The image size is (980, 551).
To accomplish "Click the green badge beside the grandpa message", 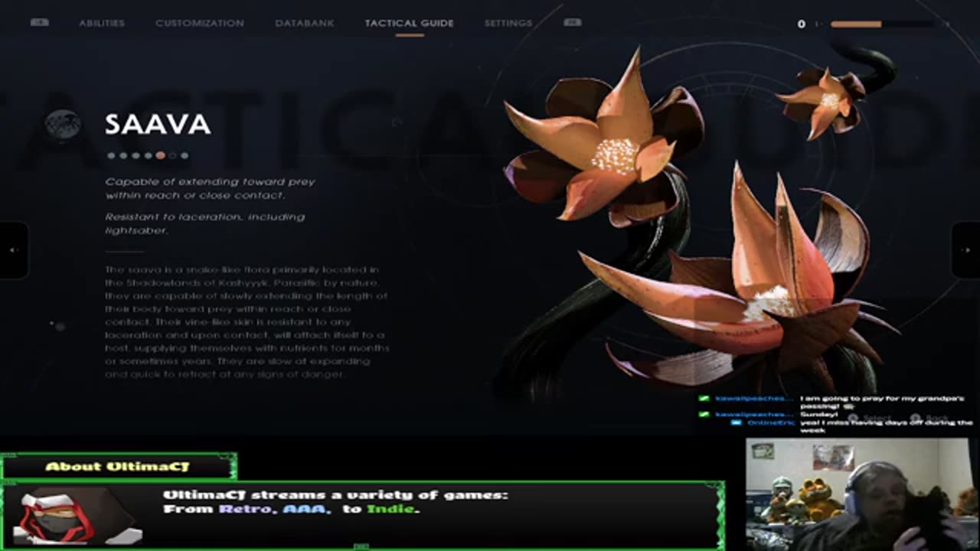I will (704, 399).
